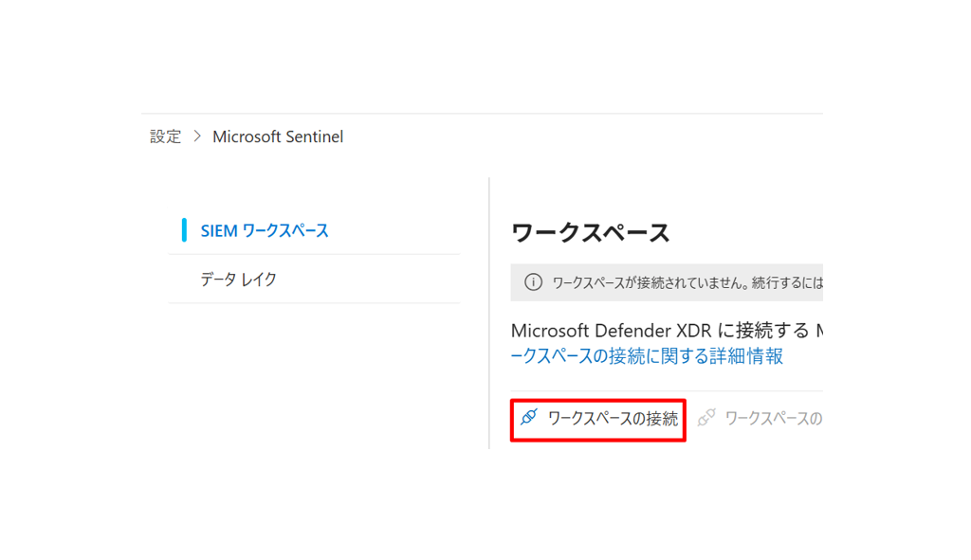The height and width of the screenshot is (560, 971).
Task: Click the vertical divider beside the navigation
Action: [x=489, y=313]
